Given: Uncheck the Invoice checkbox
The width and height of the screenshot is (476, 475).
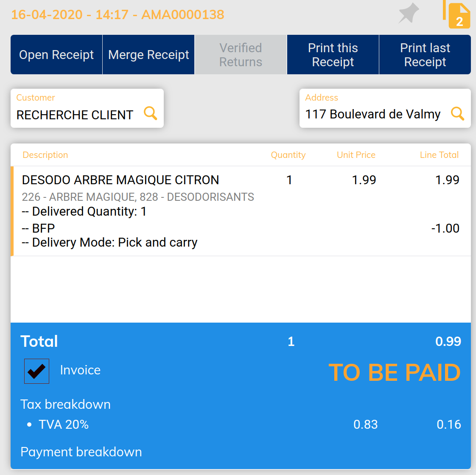Looking at the screenshot, I should 36,371.
